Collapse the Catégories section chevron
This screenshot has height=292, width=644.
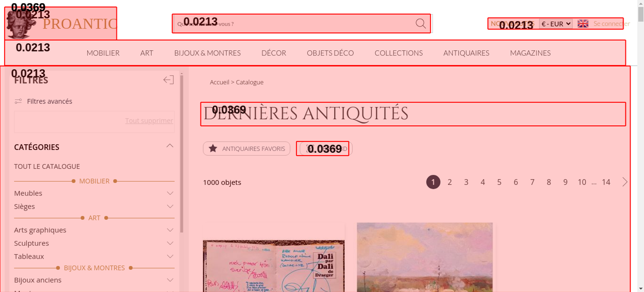(x=170, y=146)
